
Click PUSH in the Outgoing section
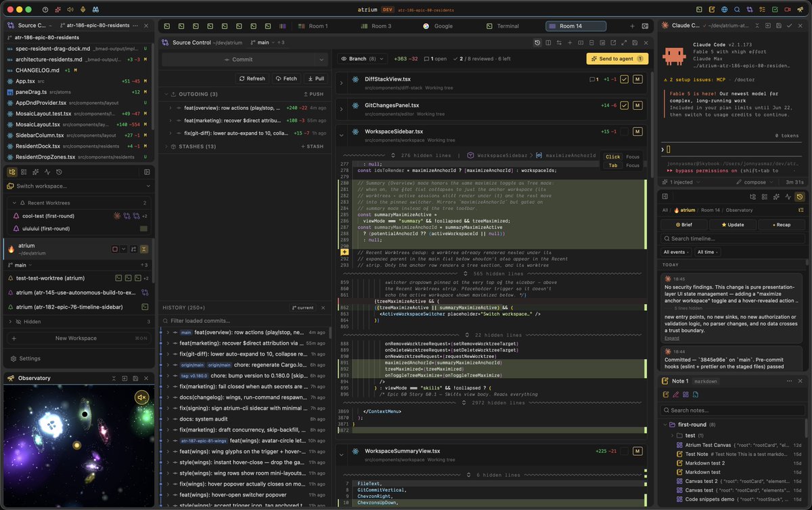point(312,94)
